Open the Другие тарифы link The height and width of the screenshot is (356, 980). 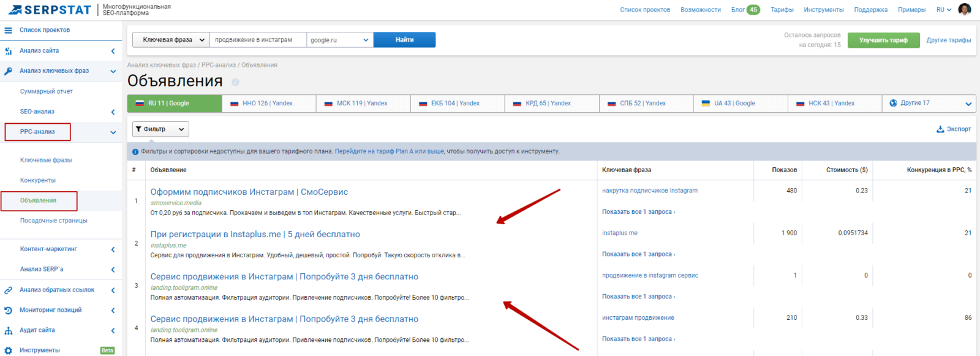[949, 40]
